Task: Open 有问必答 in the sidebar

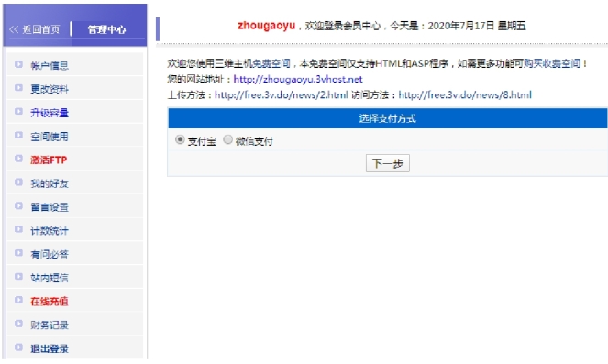Action: click(x=50, y=254)
